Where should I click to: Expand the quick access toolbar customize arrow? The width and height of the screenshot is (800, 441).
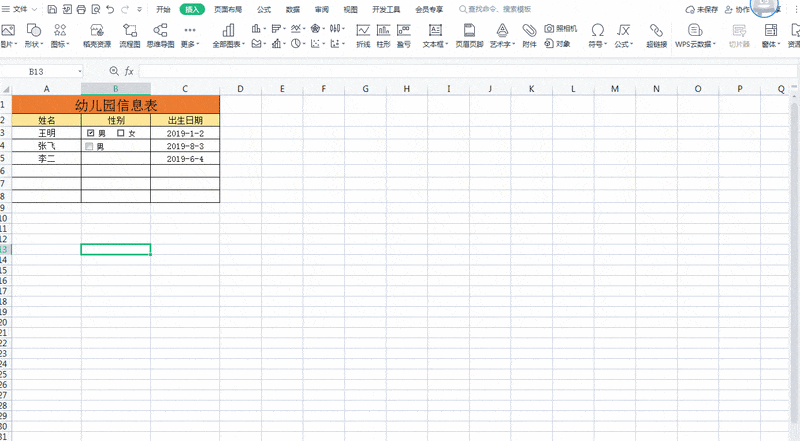tap(139, 9)
